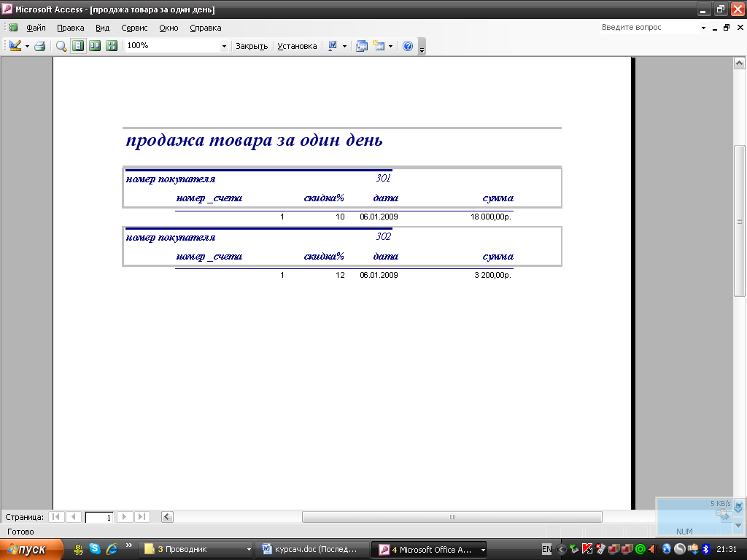747x560 pixels.
Task: Launch Skype from the quick launch bar
Action: coord(95,549)
